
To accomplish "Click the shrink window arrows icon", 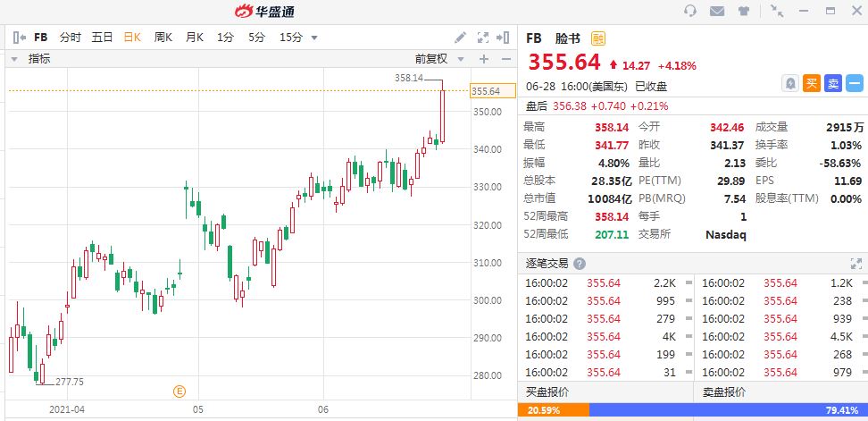I will (777, 11).
